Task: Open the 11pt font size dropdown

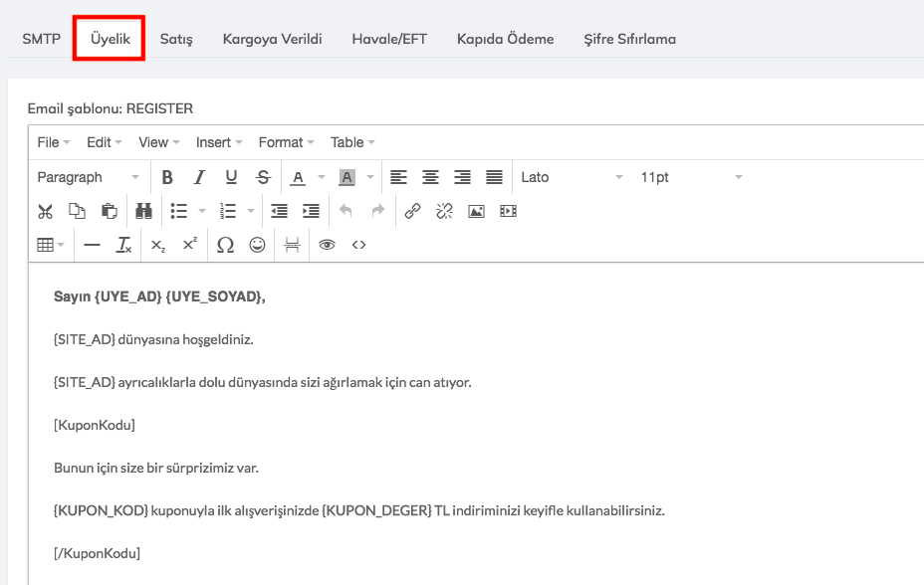Action: coord(691,177)
